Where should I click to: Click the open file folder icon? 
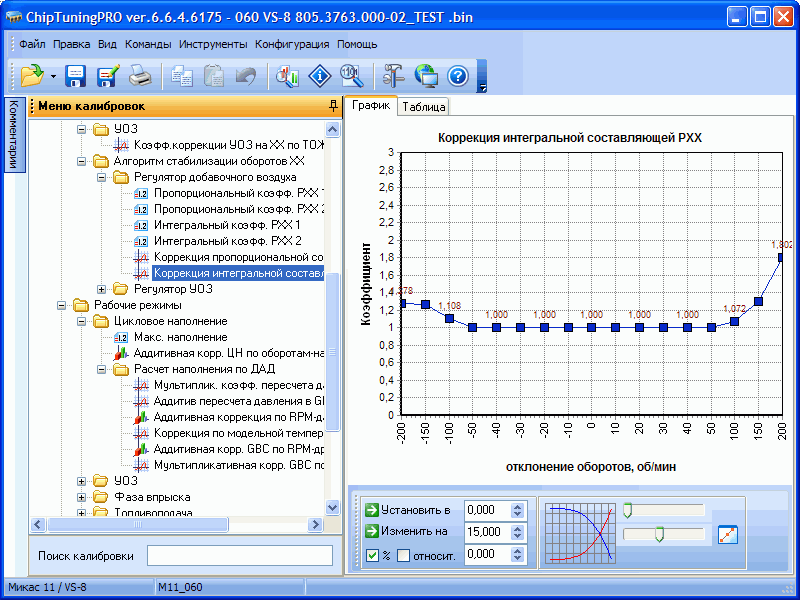(31, 76)
